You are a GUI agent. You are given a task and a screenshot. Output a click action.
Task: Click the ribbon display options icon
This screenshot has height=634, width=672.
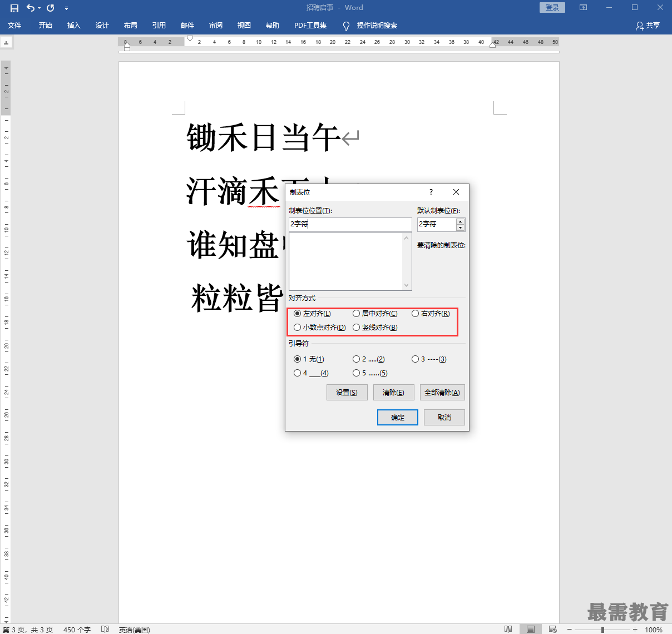583,7
